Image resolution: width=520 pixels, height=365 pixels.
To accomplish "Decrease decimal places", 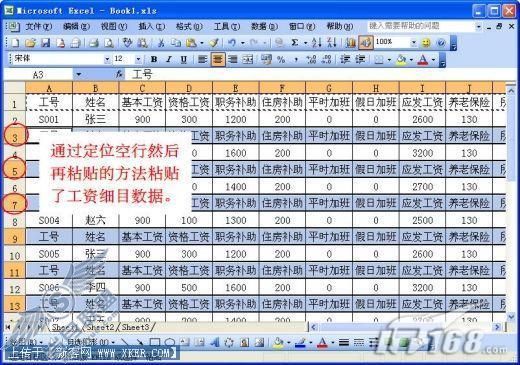I will click(326, 60).
